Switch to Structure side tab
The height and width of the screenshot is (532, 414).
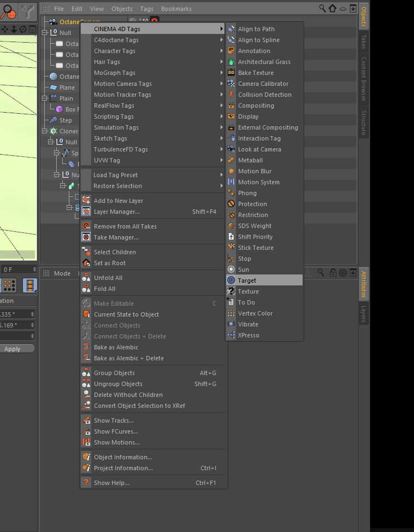click(x=364, y=123)
